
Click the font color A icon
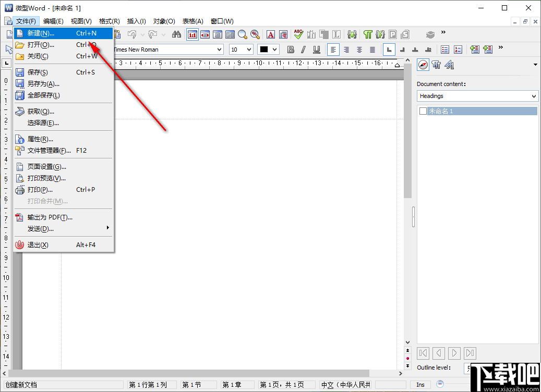pos(270,34)
